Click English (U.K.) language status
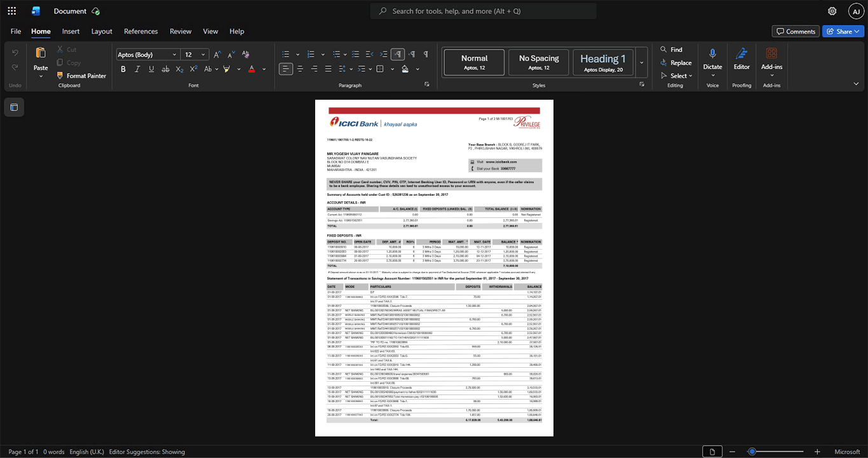868x458 pixels. pos(87,452)
